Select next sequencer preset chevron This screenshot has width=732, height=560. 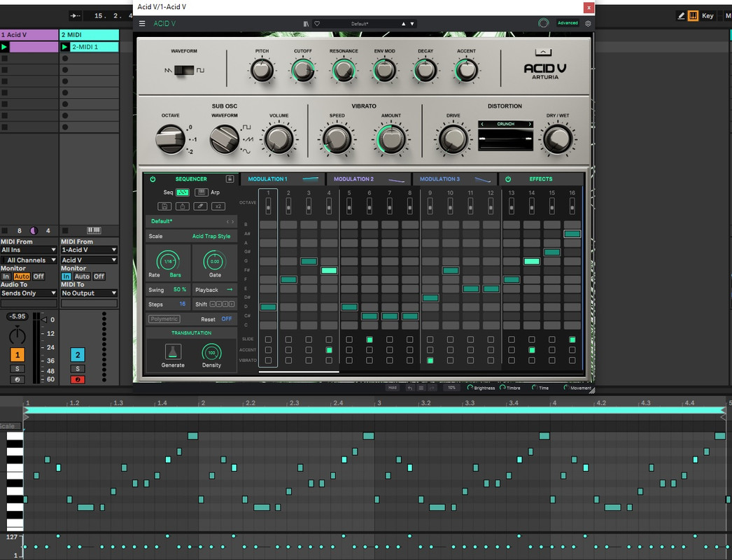(232, 221)
